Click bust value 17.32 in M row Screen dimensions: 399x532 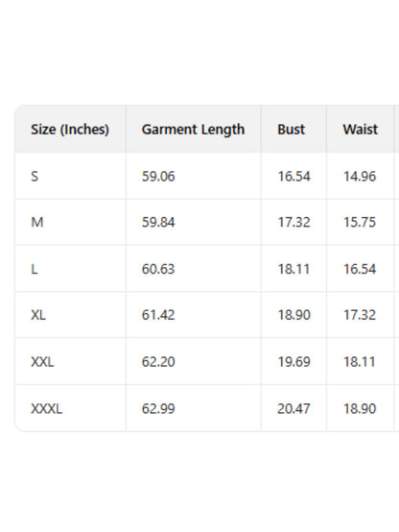tap(293, 222)
